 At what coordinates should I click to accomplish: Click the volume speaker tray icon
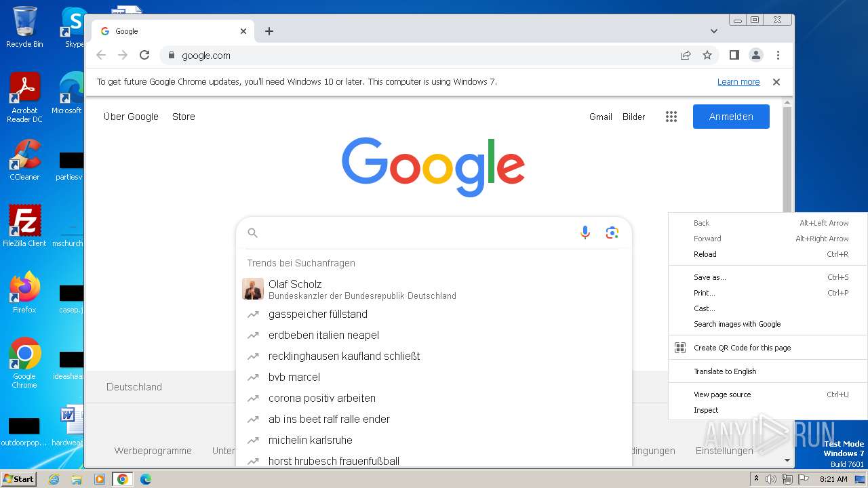[x=771, y=479]
